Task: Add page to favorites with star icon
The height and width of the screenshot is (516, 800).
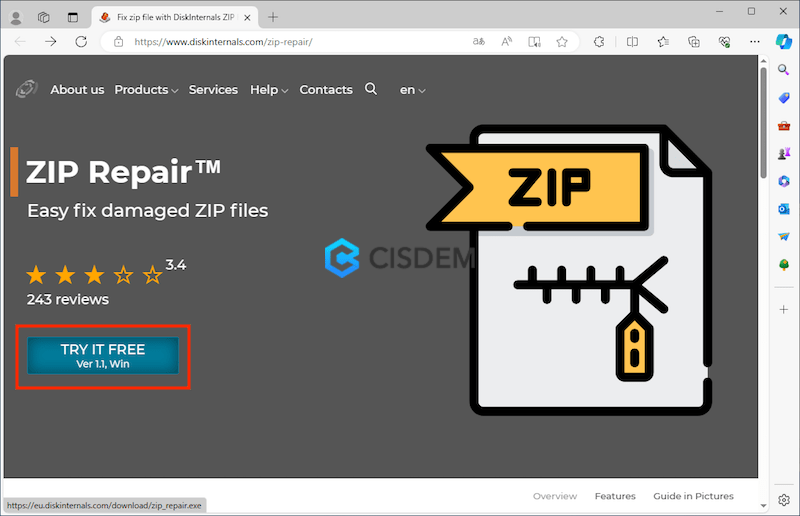Action: pos(562,42)
